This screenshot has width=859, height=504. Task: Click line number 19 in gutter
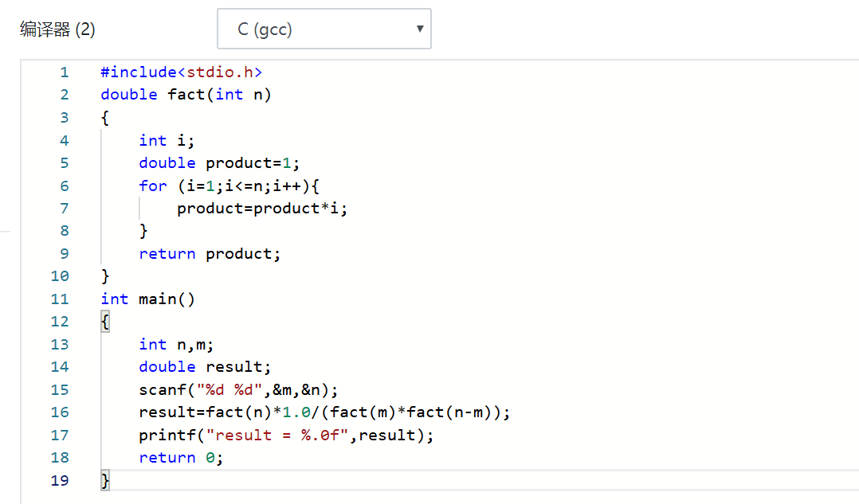coord(61,481)
